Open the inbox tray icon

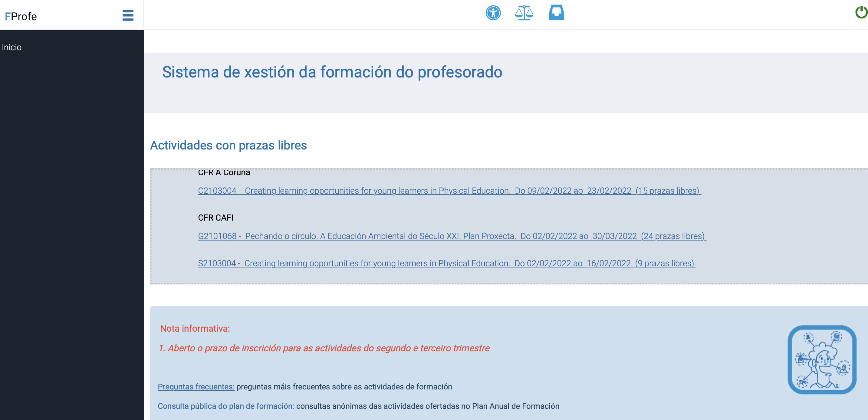(556, 13)
